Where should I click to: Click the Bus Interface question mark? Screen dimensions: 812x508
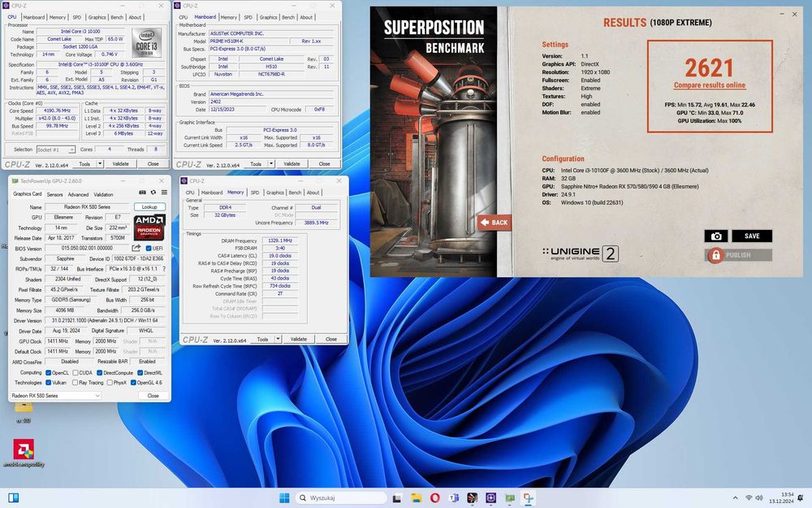[x=164, y=269]
